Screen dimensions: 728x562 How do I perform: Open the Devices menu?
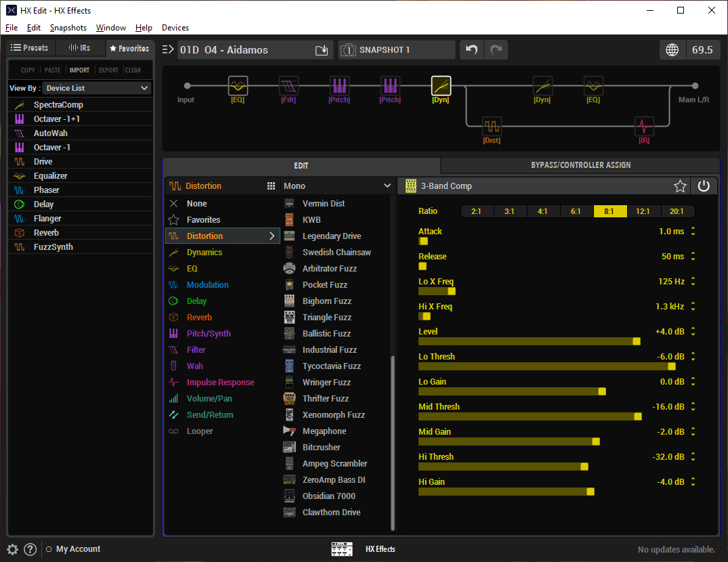pos(175,28)
